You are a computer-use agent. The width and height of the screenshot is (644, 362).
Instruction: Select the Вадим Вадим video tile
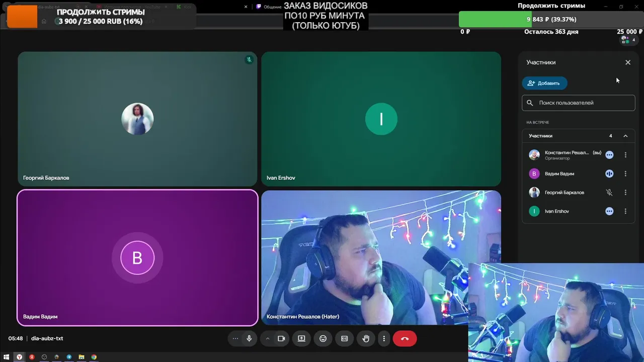pyautogui.click(x=137, y=258)
